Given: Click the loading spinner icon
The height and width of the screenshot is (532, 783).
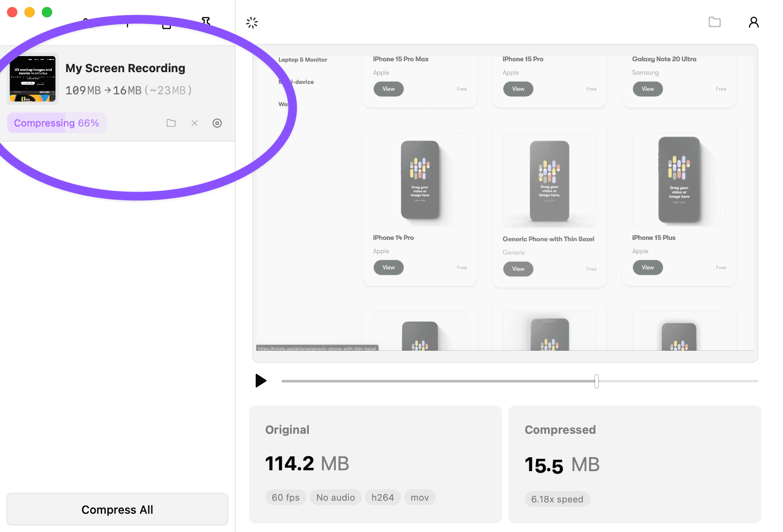Looking at the screenshot, I should (x=252, y=23).
